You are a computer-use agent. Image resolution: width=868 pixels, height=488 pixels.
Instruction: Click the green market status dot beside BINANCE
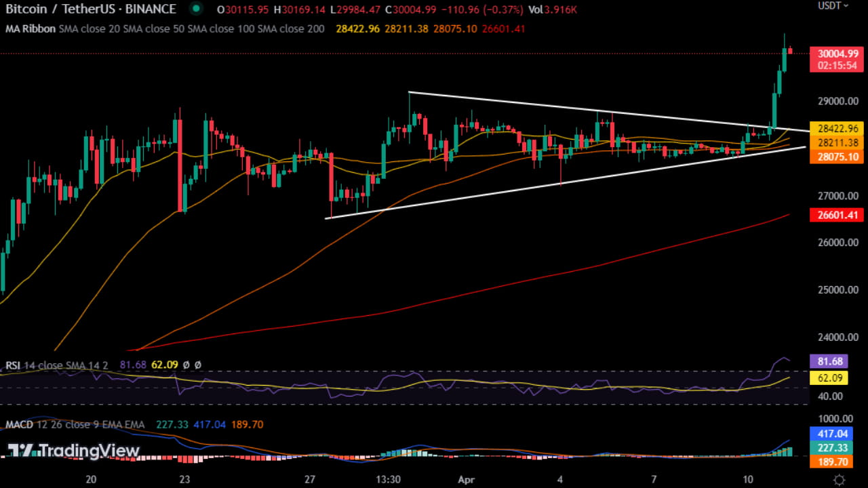tap(195, 9)
